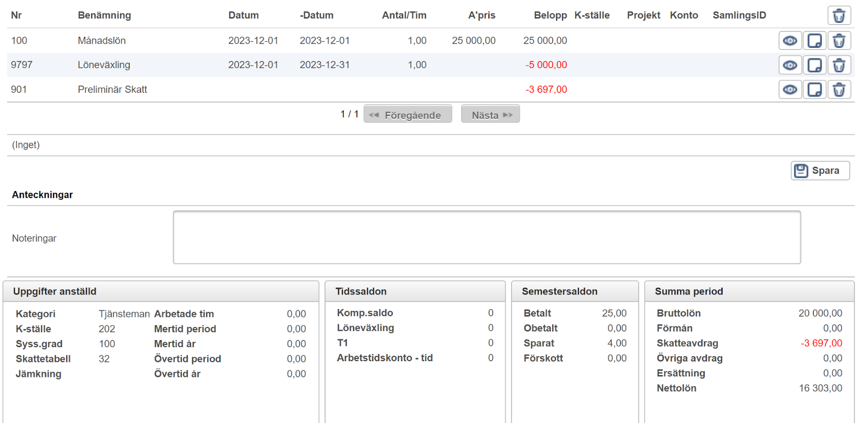Click the Jämkning label
This screenshot has height=423, width=868.
coord(39,374)
